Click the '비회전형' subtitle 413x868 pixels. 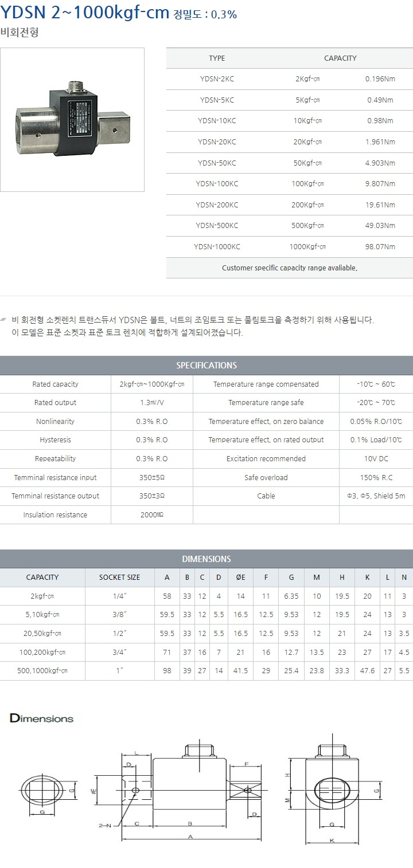tap(20, 33)
